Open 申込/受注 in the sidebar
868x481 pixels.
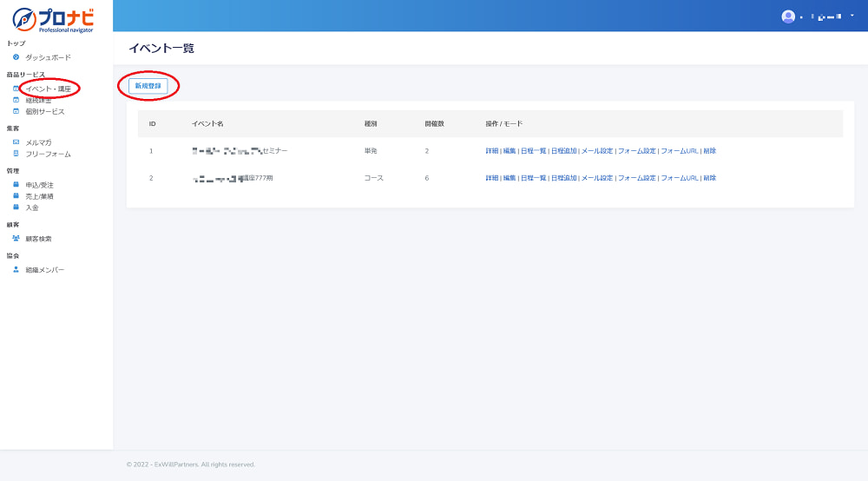coord(39,185)
